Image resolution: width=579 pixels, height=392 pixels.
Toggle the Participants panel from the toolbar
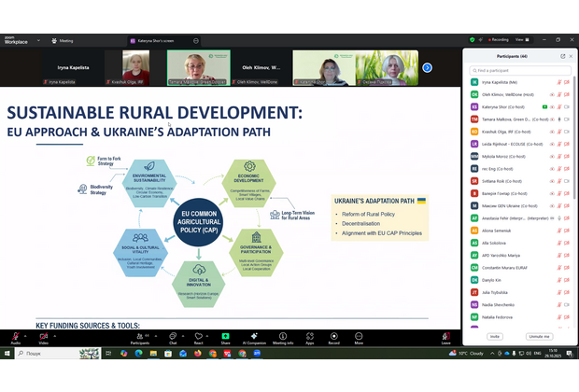pyautogui.click(x=139, y=337)
